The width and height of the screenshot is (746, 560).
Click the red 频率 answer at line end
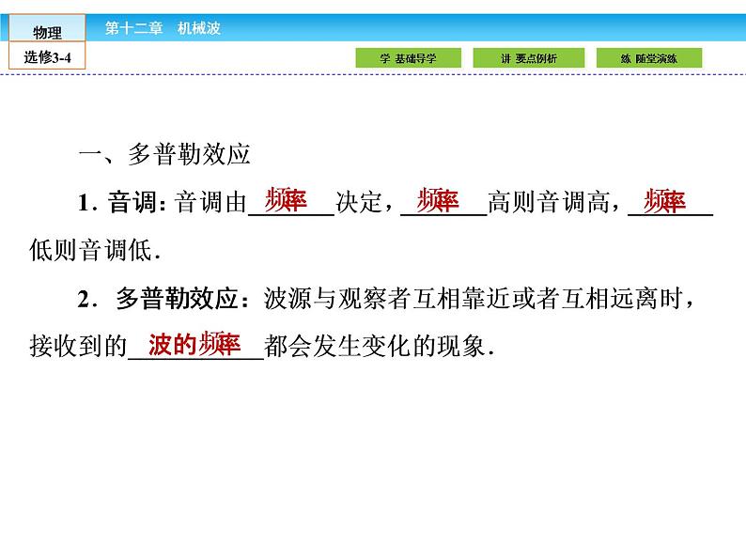pyautogui.click(x=664, y=200)
